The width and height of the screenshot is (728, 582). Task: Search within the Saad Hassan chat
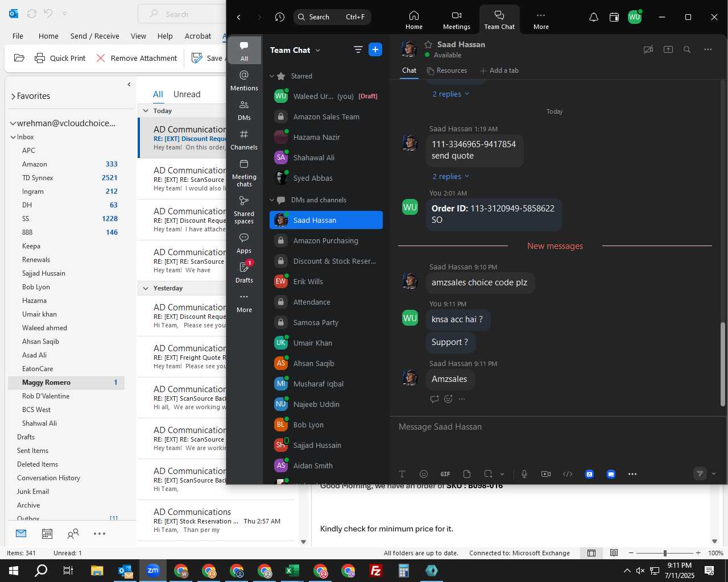click(687, 49)
